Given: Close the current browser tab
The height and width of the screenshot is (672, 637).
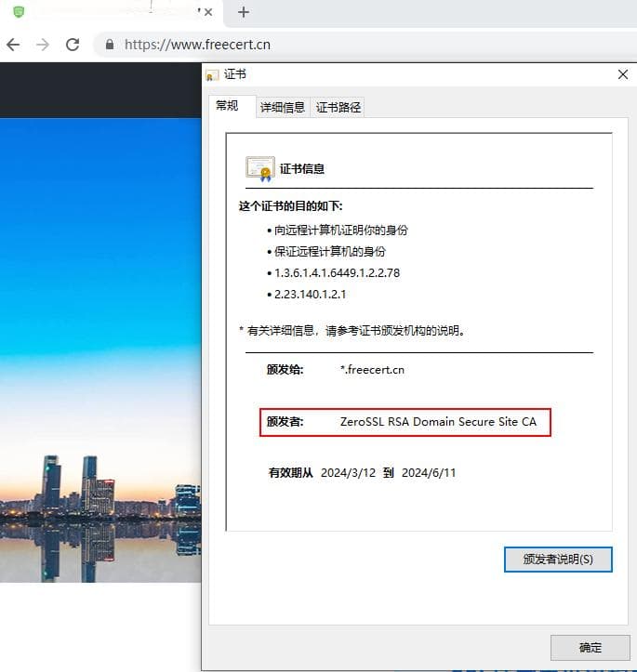Looking at the screenshot, I should (x=208, y=12).
